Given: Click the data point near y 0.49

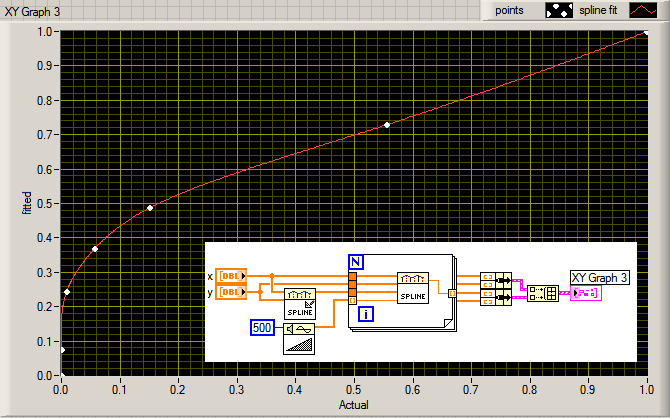Looking at the screenshot, I should [150, 208].
